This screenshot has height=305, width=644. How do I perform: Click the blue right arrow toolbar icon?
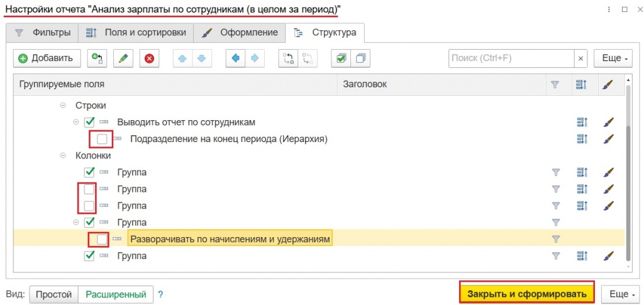255,58
